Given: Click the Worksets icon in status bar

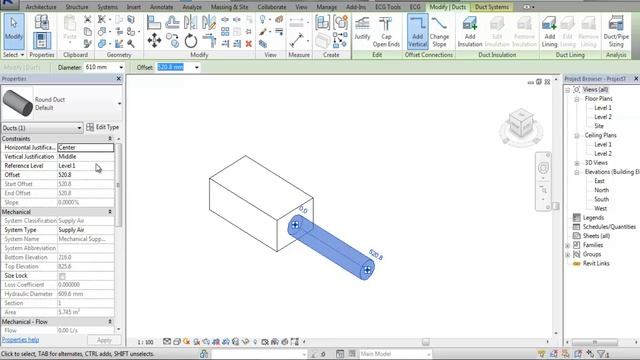Looking at the screenshot, I should 204,354.
